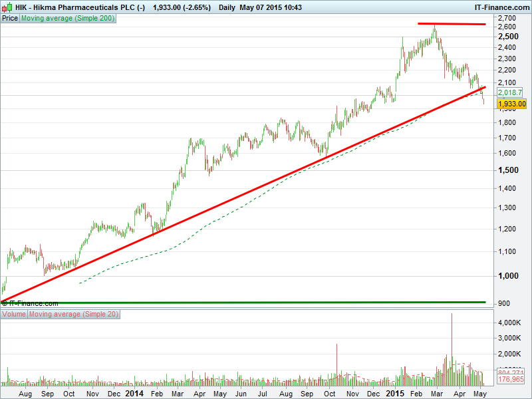Click the Oct label next to Sep, left of 2014
Image resolution: width=532 pixels, height=399 pixels.
click(69, 394)
